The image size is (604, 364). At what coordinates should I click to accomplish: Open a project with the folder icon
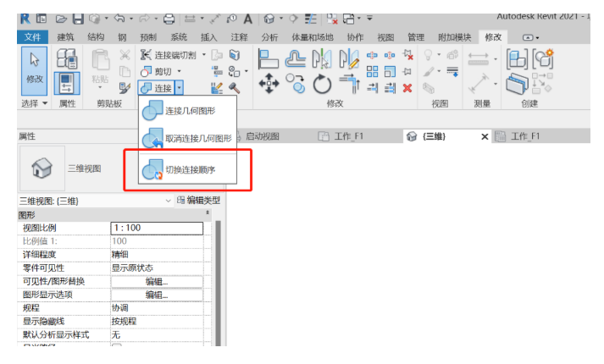pos(60,19)
